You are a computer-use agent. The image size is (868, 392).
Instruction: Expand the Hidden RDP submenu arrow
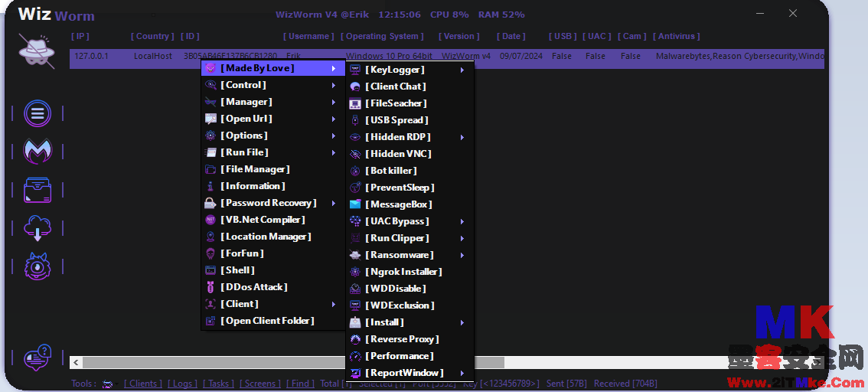(x=462, y=137)
